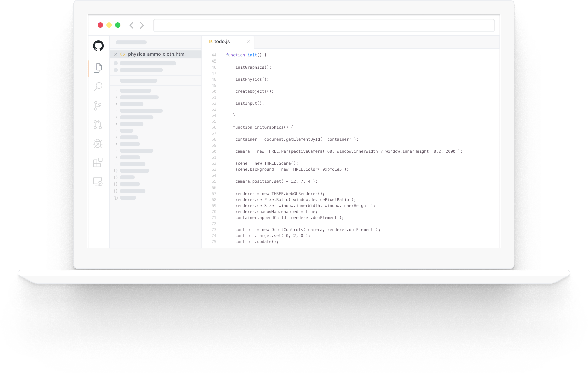Click the browser address bar
This screenshot has height=373, width=588.
[324, 25]
